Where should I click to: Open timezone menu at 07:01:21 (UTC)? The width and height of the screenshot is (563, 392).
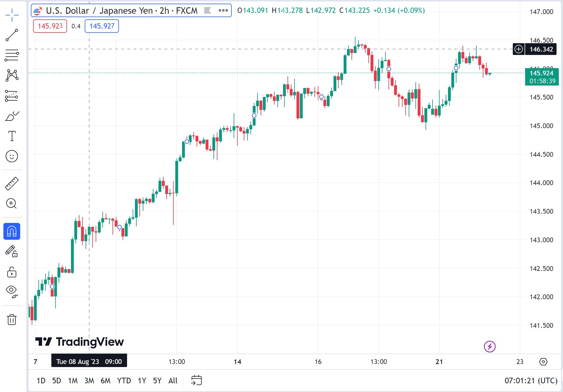[531, 381]
